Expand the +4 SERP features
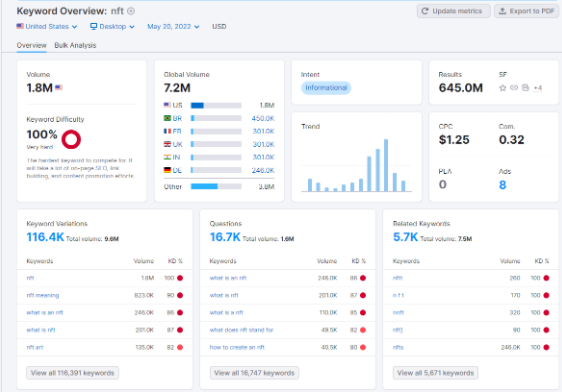The height and width of the screenshot is (392, 562). pos(538,88)
